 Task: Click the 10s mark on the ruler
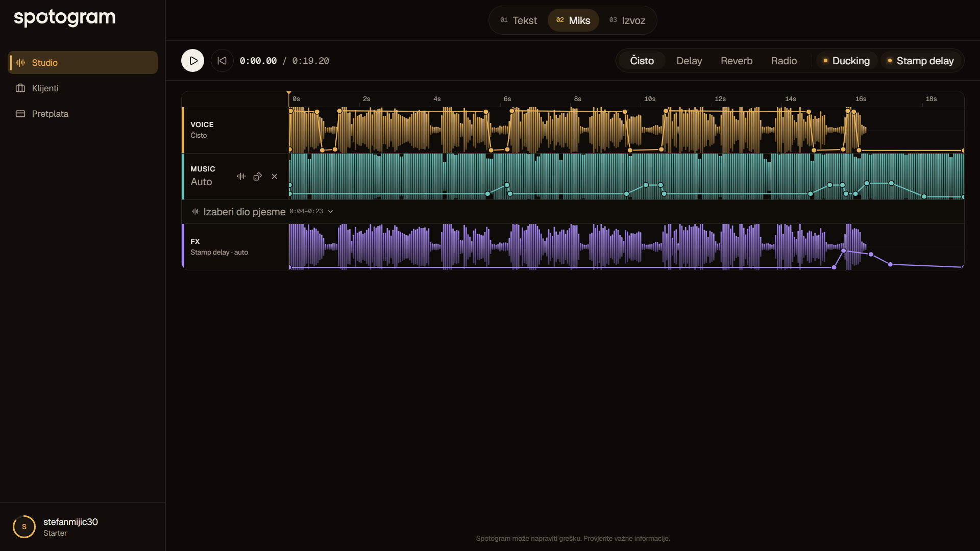pos(650,99)
